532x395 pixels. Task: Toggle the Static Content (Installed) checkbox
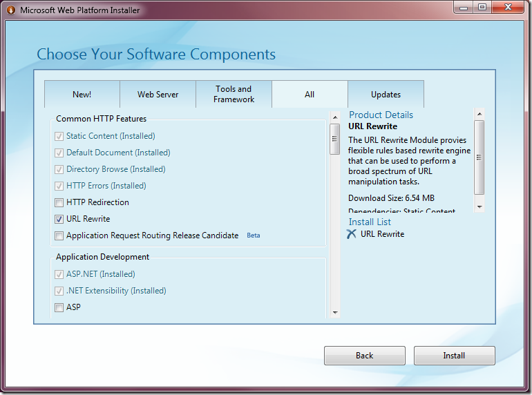tap(59, 136)
